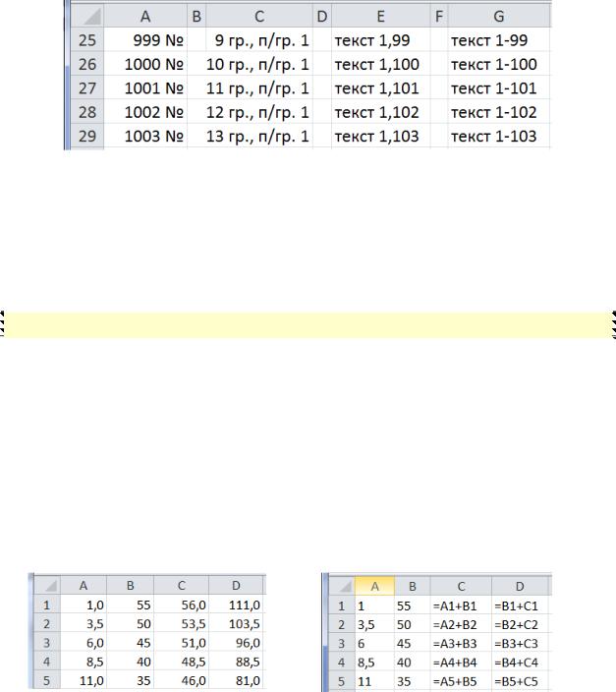Screen dimensions: 616x692
Task: Click formula cell =B5+C5
Action: pyautogui.click(x=520, y=682)
